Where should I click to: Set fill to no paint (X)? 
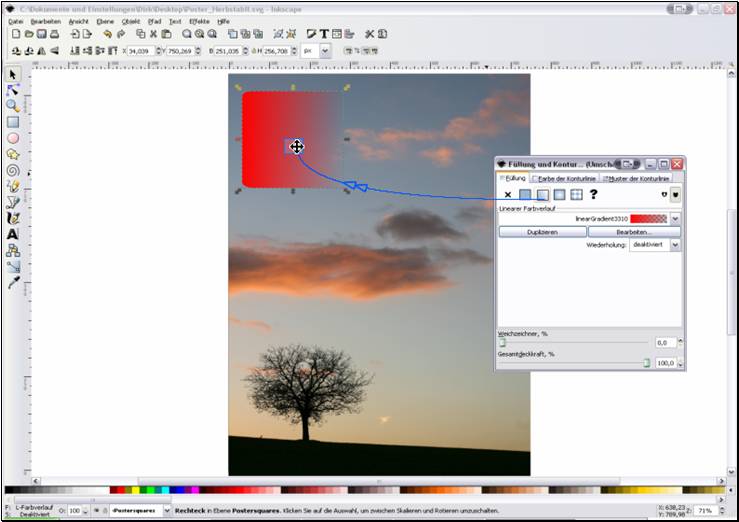pyautogui.click(x=508, y=194)
